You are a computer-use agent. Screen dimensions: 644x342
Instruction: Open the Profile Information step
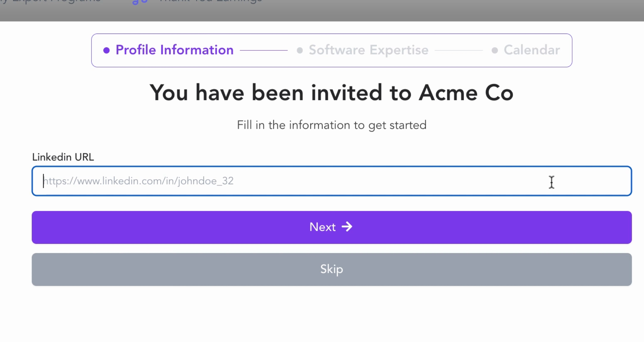point(174,50)
